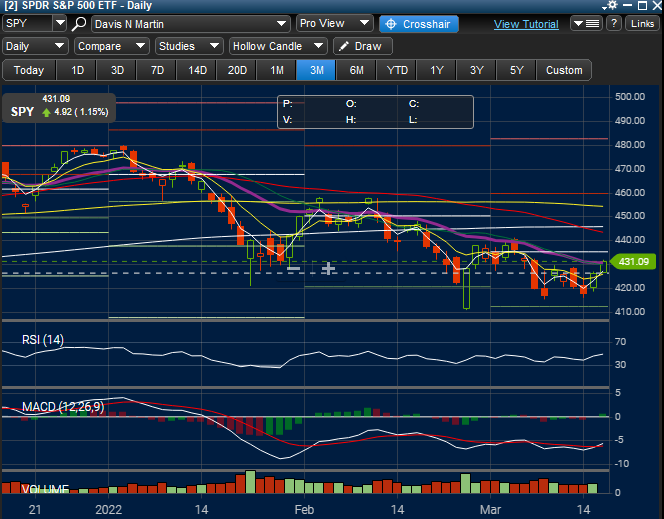Open the Davis N Martin dropdown
The width and height of the screenshot is (664, 519).
point(191,24)
